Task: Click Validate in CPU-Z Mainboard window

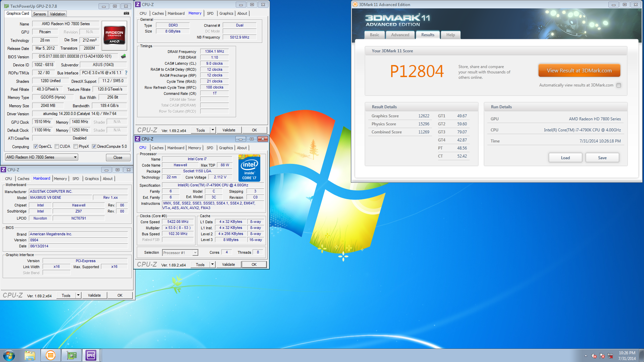Action: (94, 295)
